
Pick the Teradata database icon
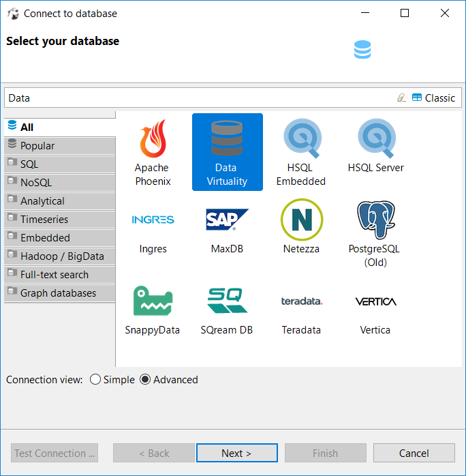point(302,301)
